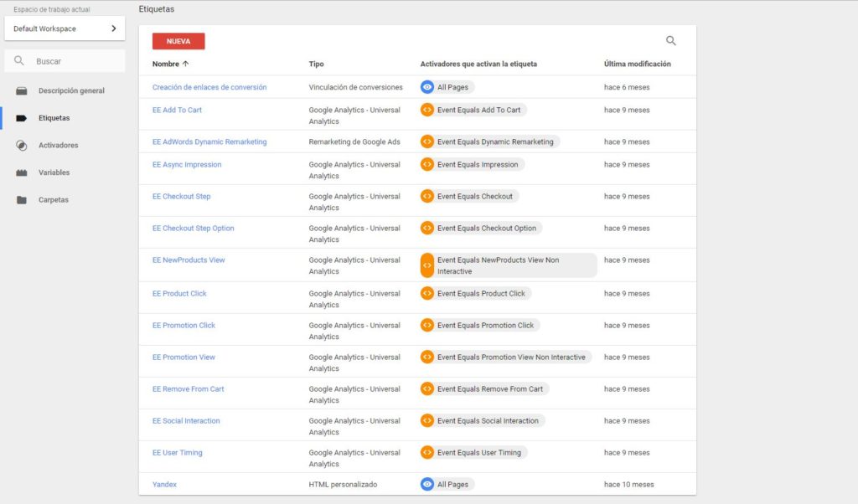Click orange trigger icon for Event Equals Add To Cart

[x=427, y=110]
